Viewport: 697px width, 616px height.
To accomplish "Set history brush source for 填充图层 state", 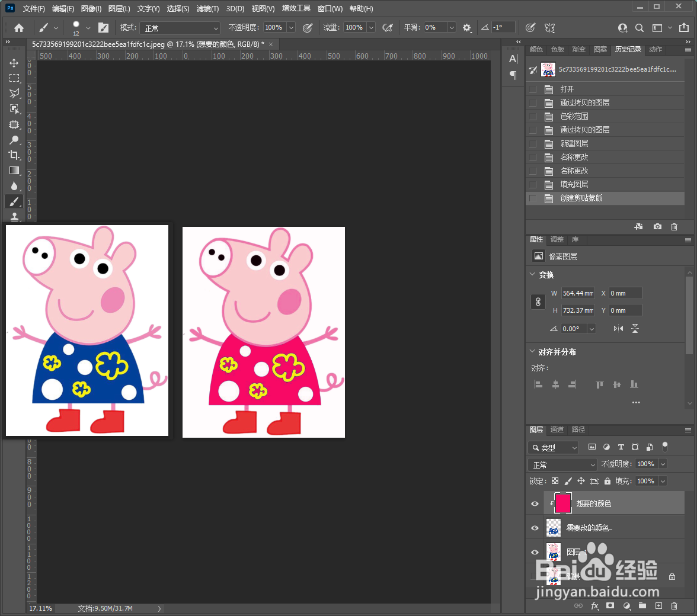I will click(x=532, y=185).
